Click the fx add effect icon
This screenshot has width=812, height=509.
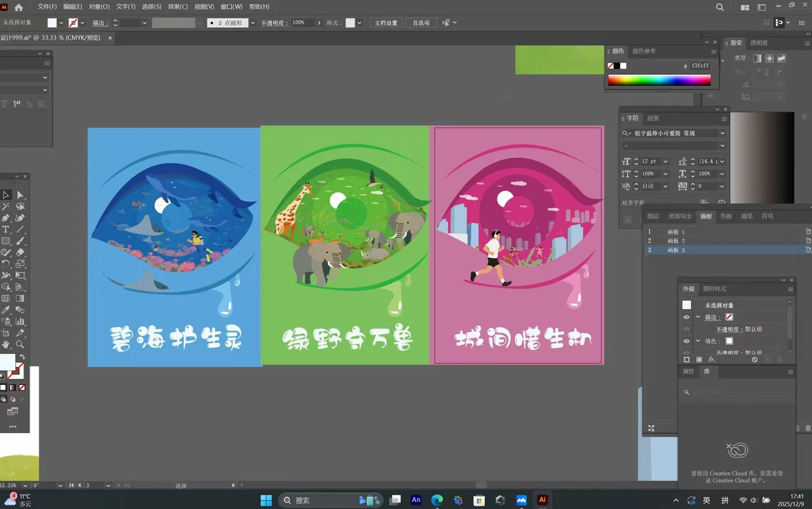click(712, 360)
